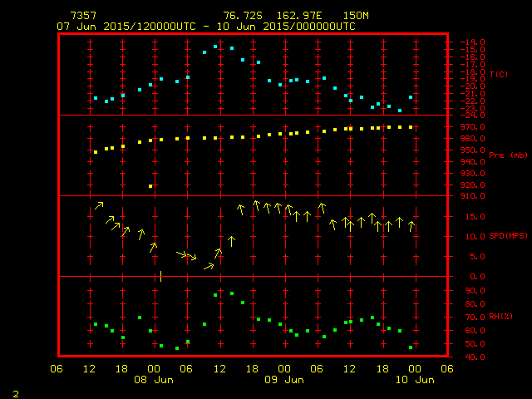The height and width of the screenshot is (399, 532).
Task: Select the 10 Jun date marker
Action: pos(413,380)
